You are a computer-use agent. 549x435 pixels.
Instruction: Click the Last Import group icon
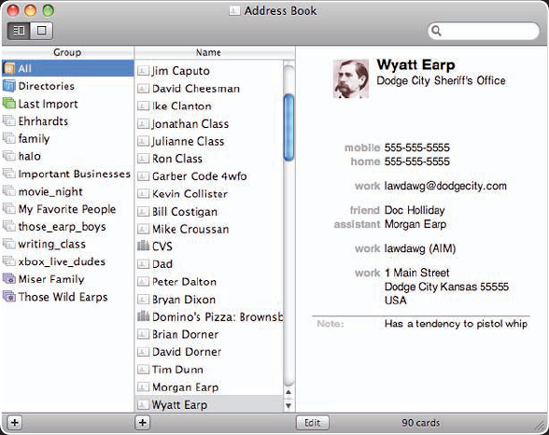tap(9, 103)
